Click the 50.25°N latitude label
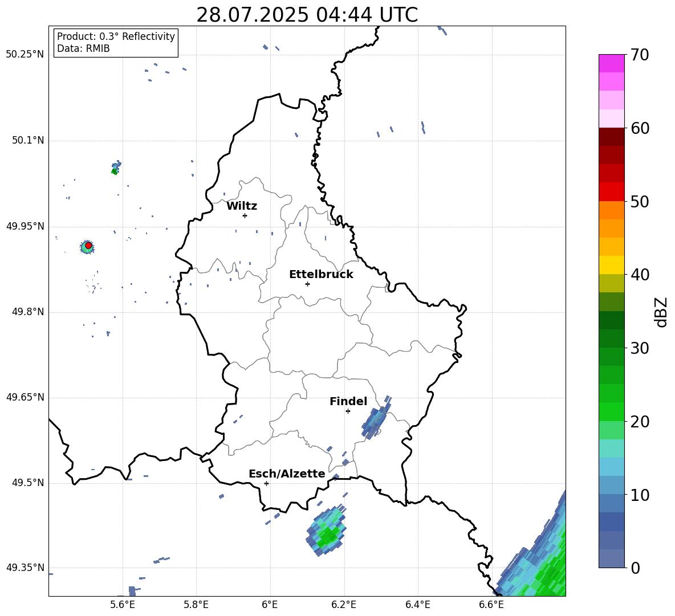 [25, 54]
